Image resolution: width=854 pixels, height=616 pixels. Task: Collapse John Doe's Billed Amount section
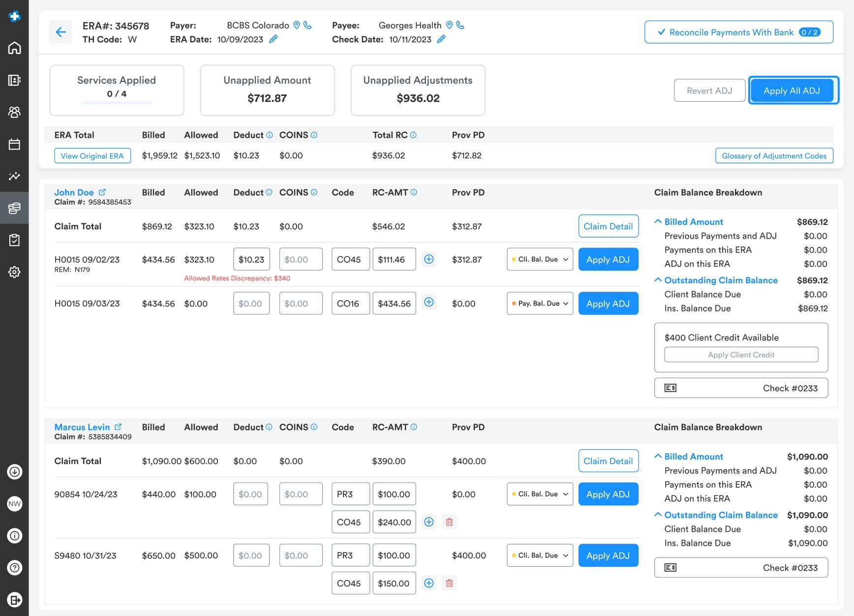pos(658,222)
